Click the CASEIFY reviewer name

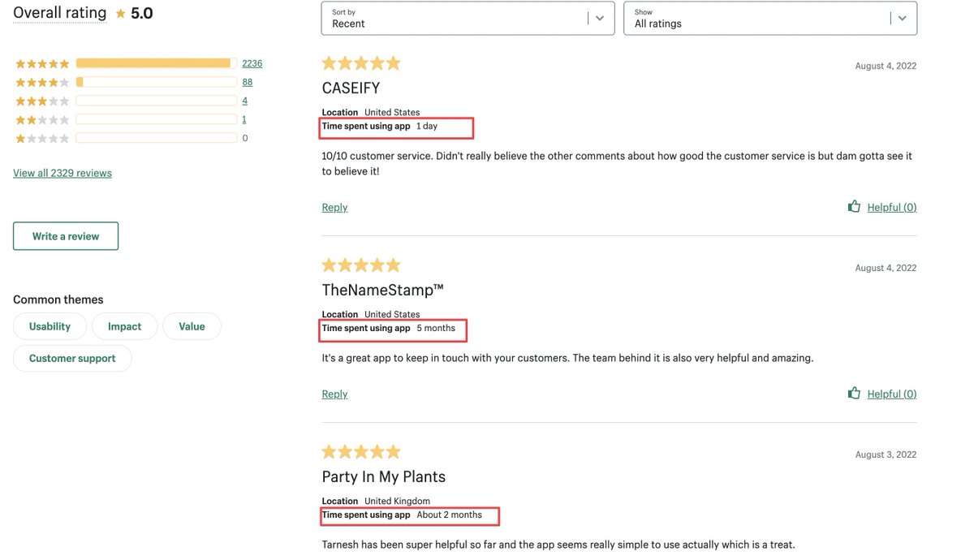[x=351, y=88]
